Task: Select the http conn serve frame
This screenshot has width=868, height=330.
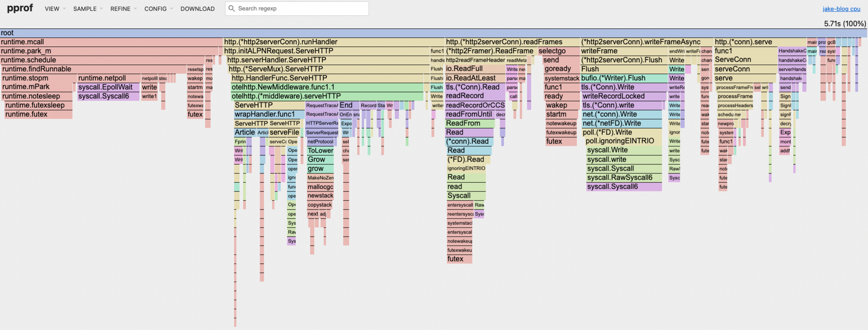Action: 759,42
